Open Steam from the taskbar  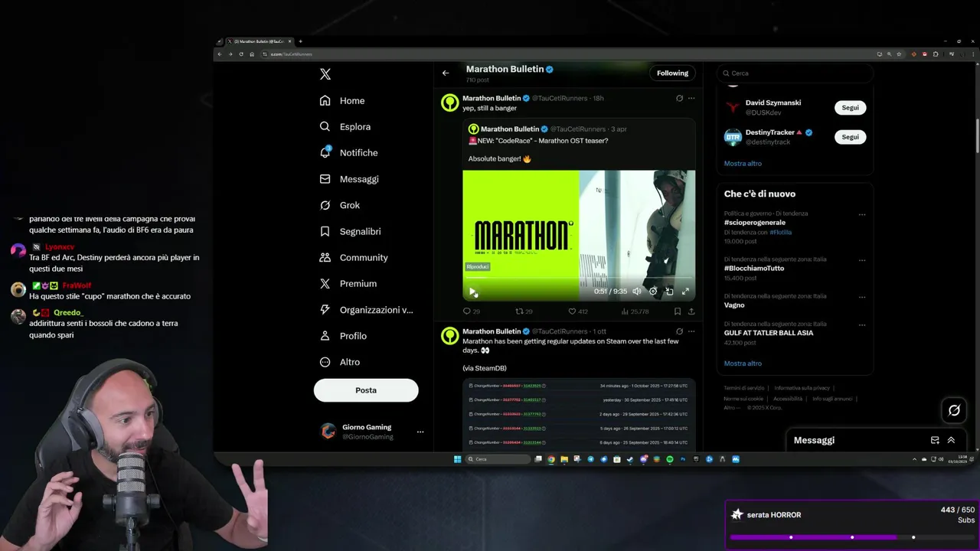coord(629,459)
